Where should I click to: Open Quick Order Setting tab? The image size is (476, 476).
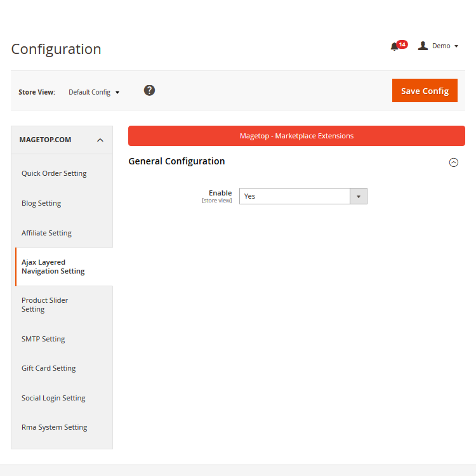click(54, 173)
